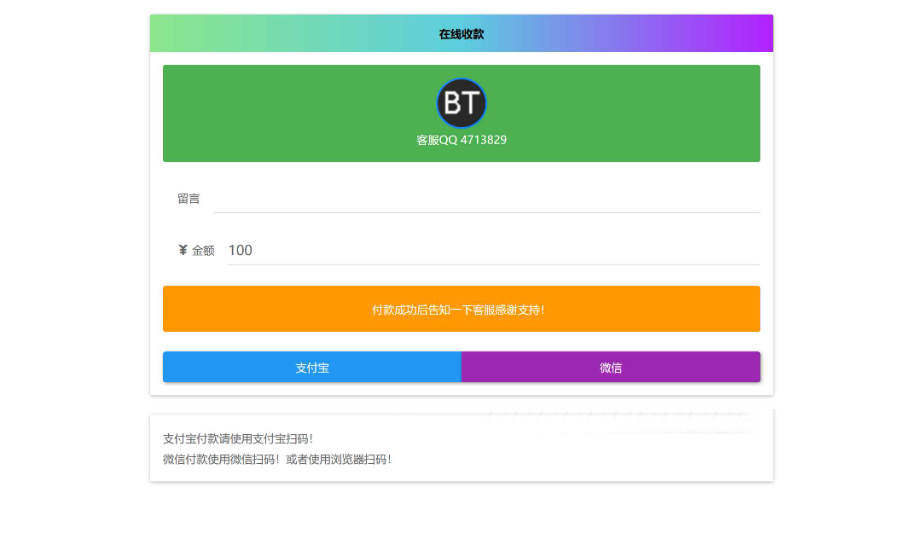The image size is (900, 539).
Task: Select the 支付宝 payment button
Action: click(312, 367)
